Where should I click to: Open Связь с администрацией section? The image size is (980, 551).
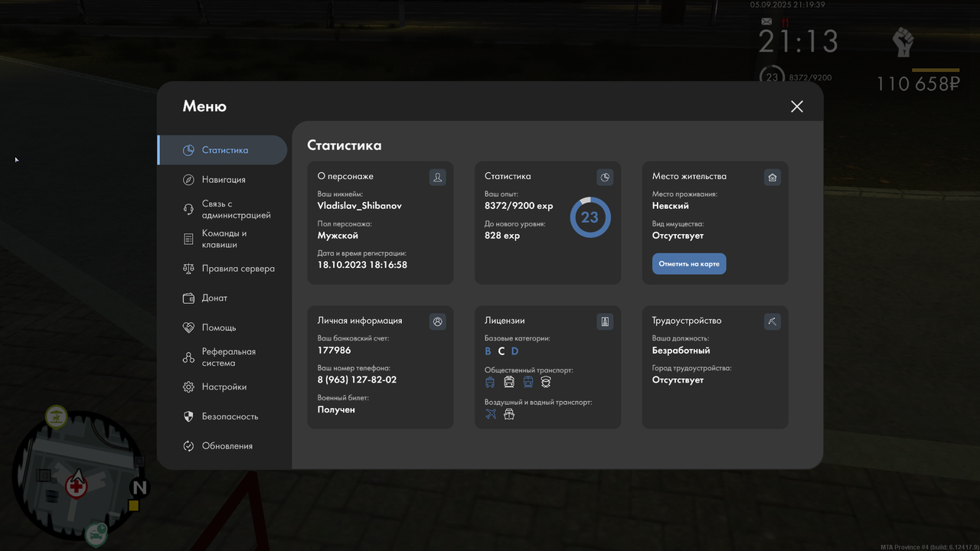(222, 210)
